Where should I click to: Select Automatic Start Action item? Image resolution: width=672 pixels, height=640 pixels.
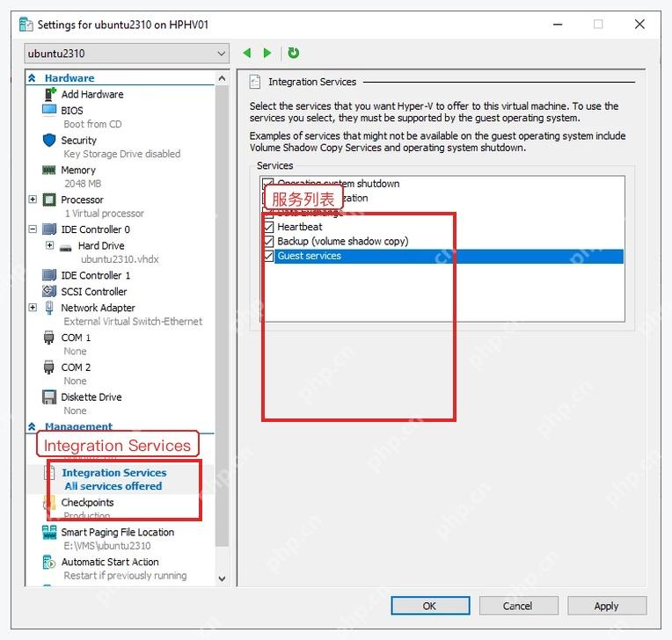click(110, 562)
